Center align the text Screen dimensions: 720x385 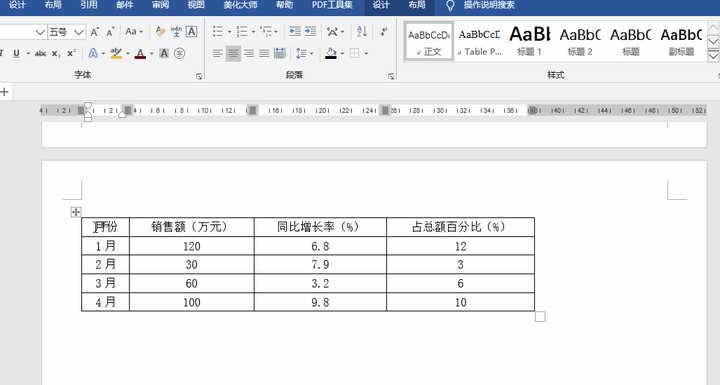tap(233, 54)
